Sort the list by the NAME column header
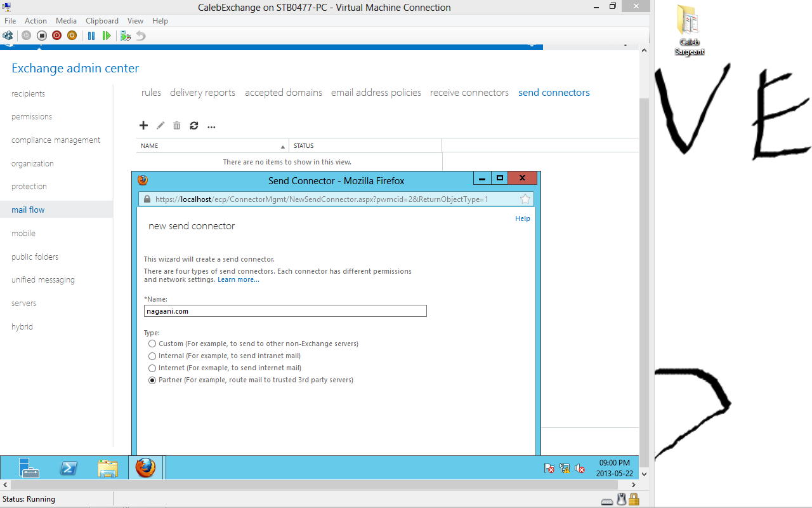 pyautogui.click(x=213, y=145)
